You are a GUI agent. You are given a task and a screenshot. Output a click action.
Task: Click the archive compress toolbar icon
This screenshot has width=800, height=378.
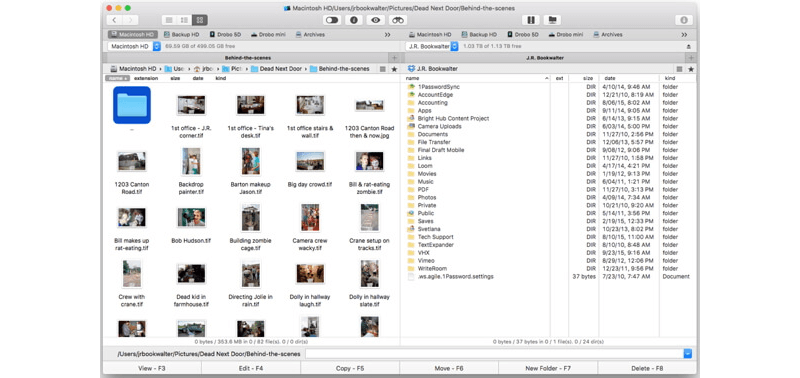click(531, 20)
